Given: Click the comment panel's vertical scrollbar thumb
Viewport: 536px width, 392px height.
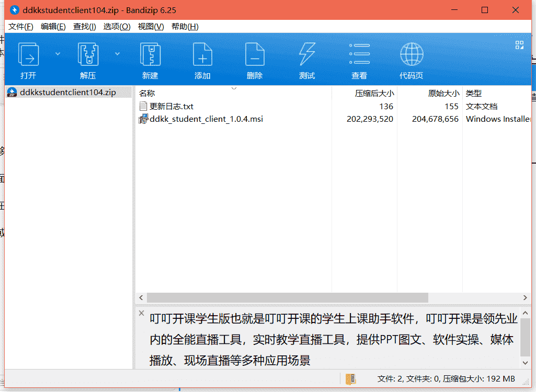Looking at the screenshot, I should pyautogui.click(x=526, y=337).
